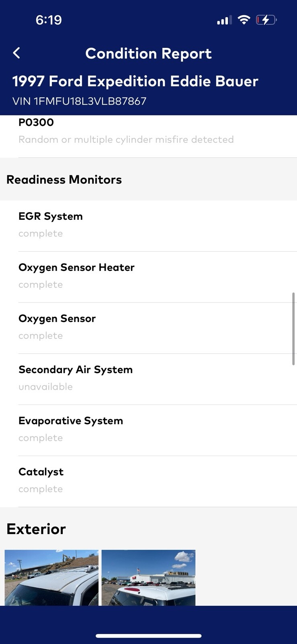
Task: Click the vertical scrollbar indicator
Action: [x=294, y=328]
